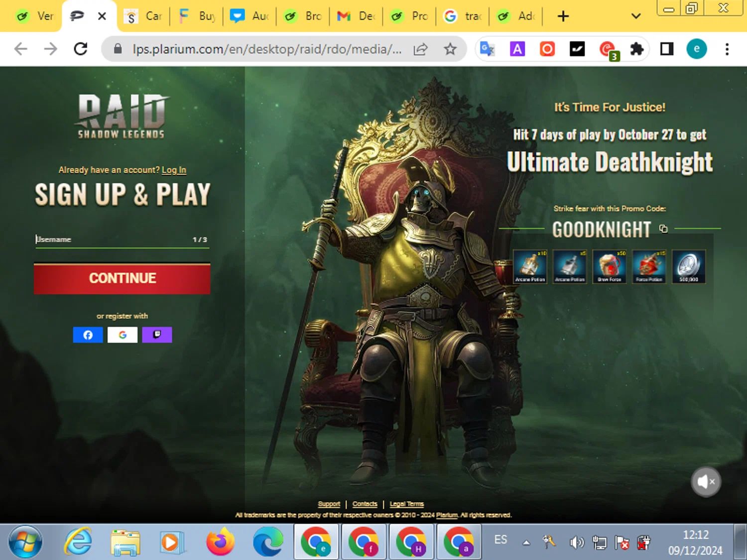Viewport: 747px width, 560px height.
Task: Switch to the 'Buy' tab
Action: click(197, 16)
